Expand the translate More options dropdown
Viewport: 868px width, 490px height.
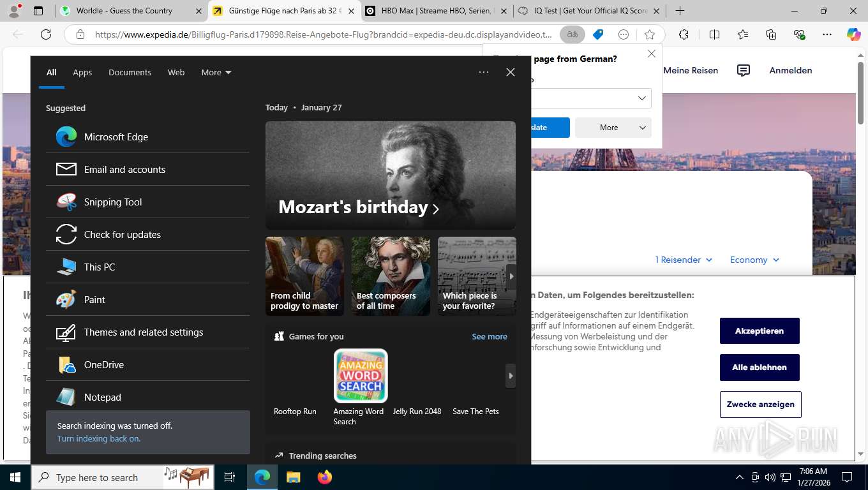(613, 128)
